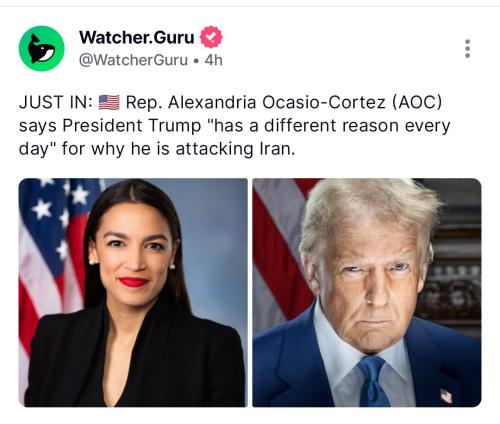Open the left photo of woman in black blazer
Viewport: 500px width, 424px height.
(x=133, y=292)
